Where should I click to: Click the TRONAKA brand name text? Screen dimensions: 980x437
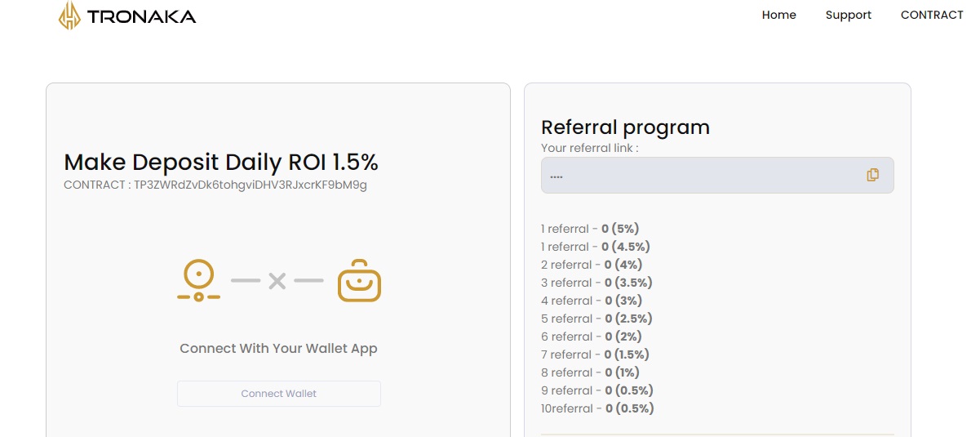[x=141, y=16]
